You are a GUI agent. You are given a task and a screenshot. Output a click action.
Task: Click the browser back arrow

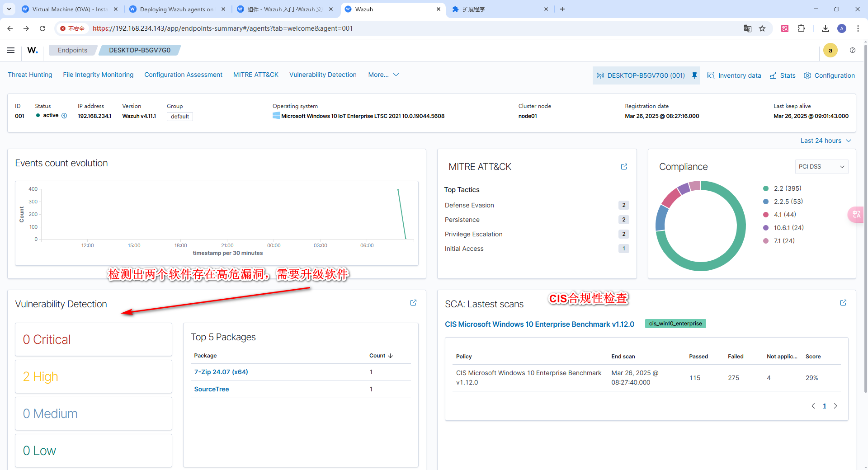(x=10, y=28)
